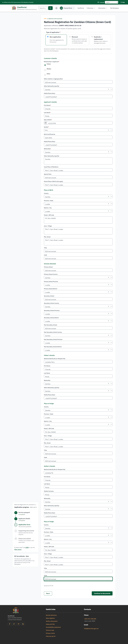Click Continue to documents button
128x644 pixels.
[x=102, y=593]
